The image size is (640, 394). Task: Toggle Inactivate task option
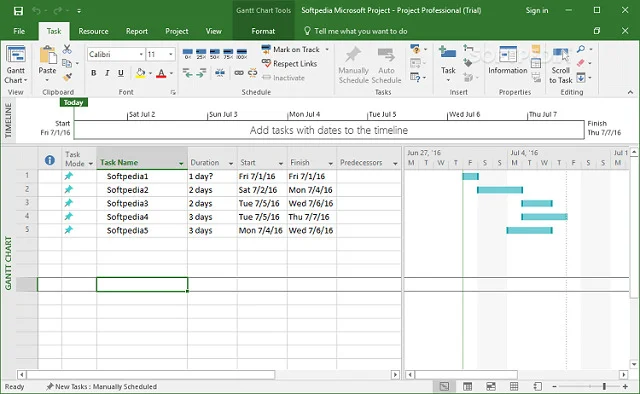[x=283, y=78]
